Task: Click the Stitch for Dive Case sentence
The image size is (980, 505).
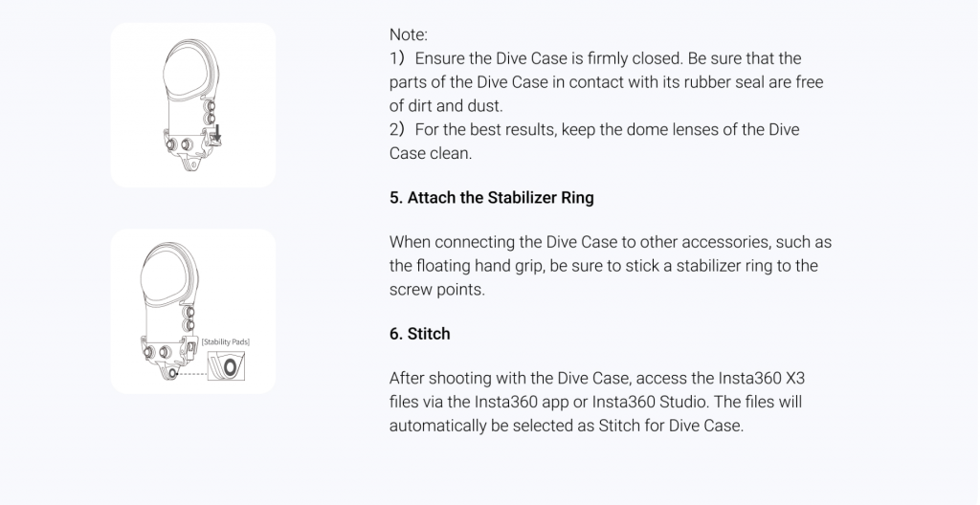Action: [595, 414]
